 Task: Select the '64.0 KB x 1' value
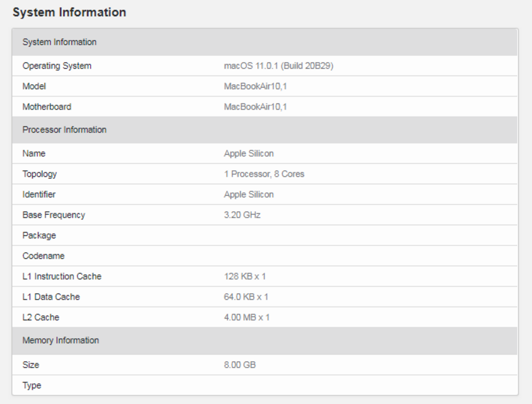pos(246,297)
